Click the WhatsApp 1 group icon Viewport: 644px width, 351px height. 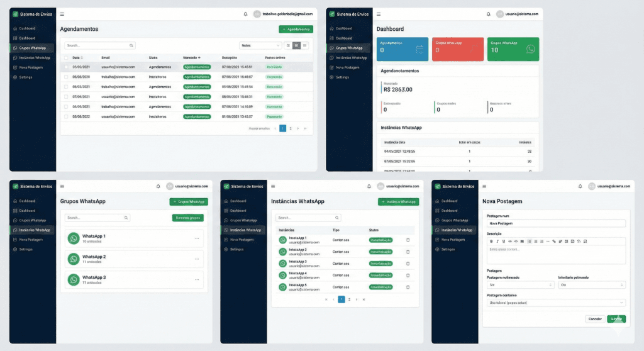pyautogui.click(x=74, y=238)
